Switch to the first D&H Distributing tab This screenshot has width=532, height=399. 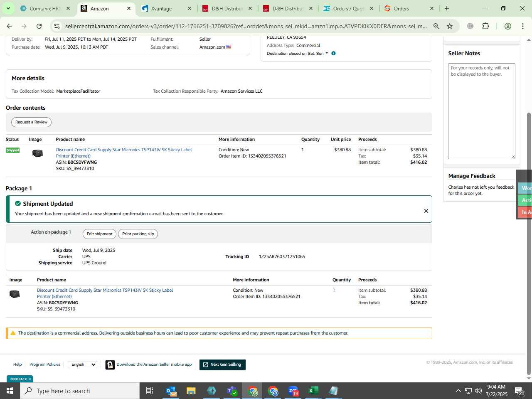click(x=227, y=8)
